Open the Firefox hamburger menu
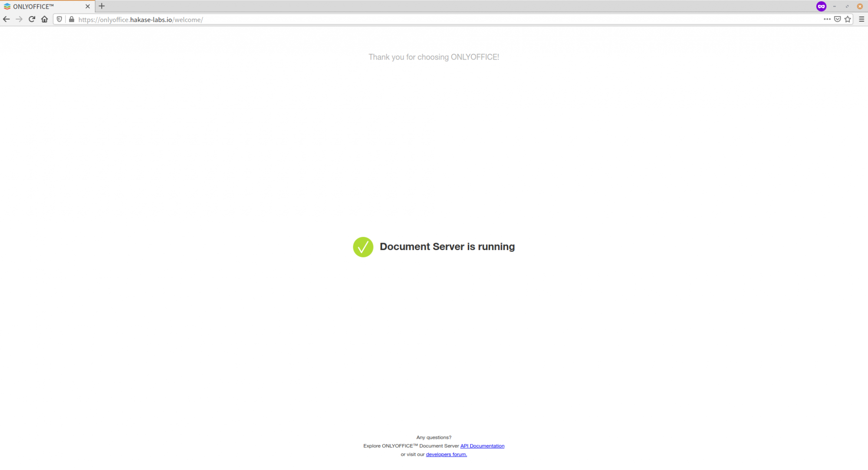Screen dimensions: 868x470 (x=861, y=19)
